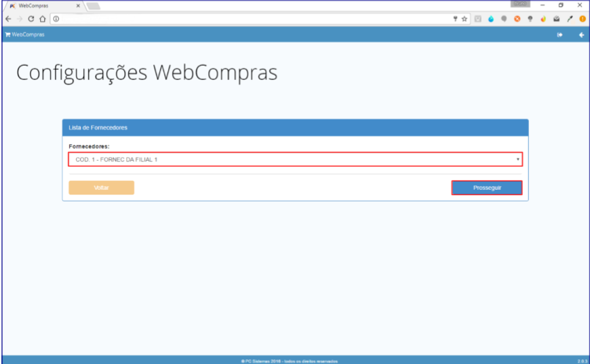The image size is (590, 364).
Task: Click the mail envelope extension icon
Action: (556, 19)
